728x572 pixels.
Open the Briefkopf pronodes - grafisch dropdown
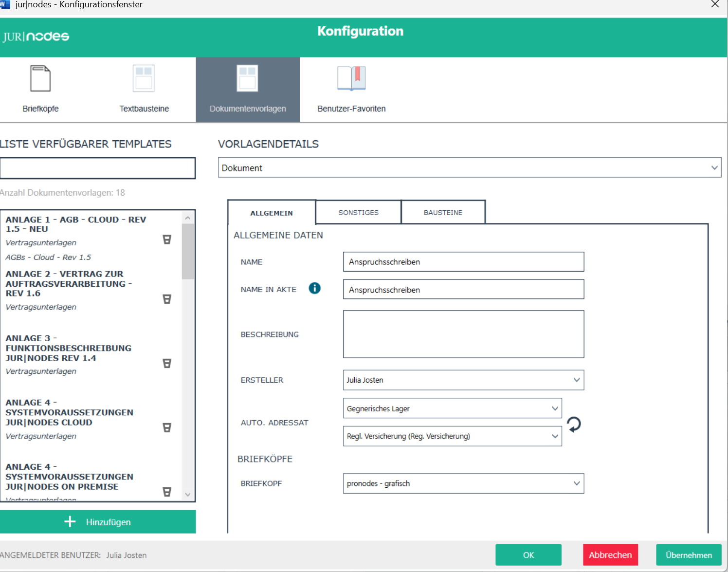[x=576, y=483]
